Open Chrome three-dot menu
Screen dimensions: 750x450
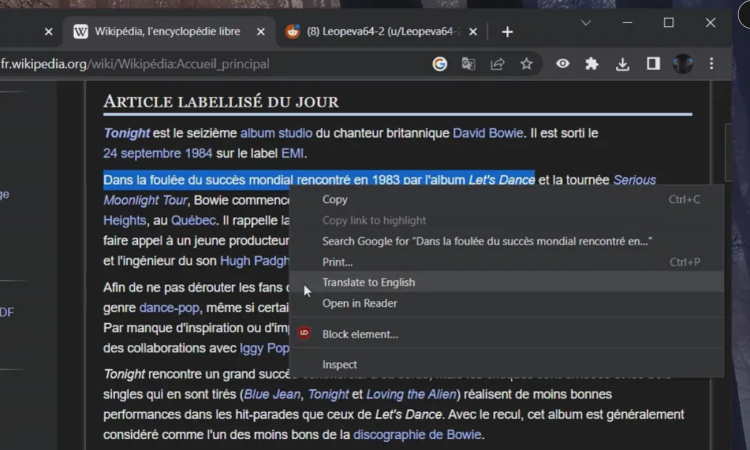click(x=712, y=64)
